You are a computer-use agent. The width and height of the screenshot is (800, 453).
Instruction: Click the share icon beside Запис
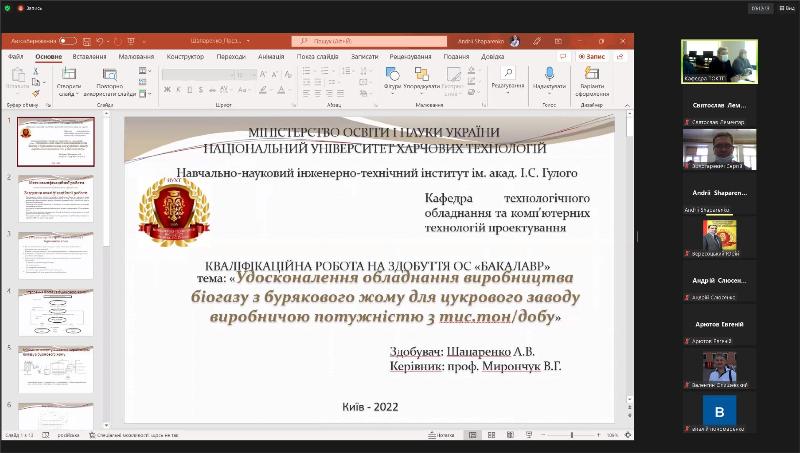(x=620, y=57)
